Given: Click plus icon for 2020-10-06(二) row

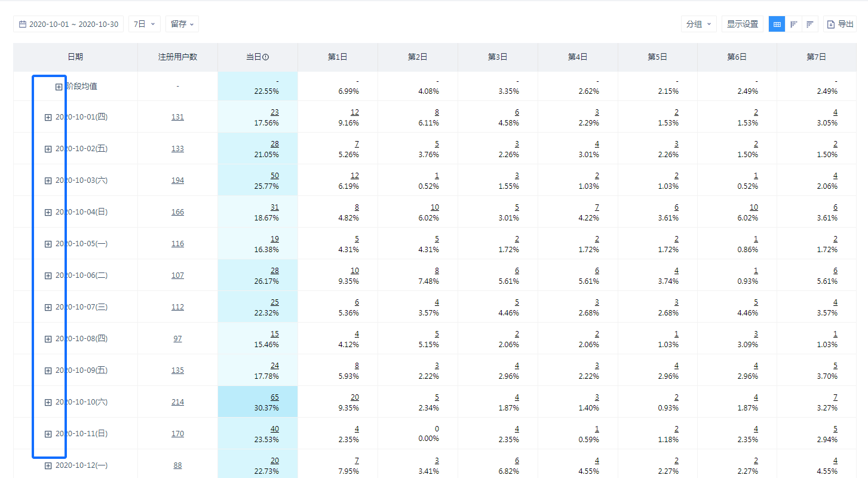Looking at the screenshot, I should 48,275.
